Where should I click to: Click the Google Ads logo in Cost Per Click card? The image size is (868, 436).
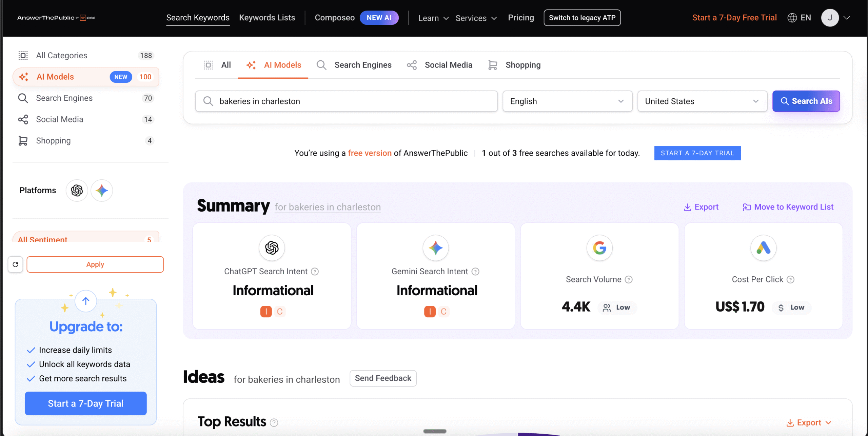[x=764, y=248]
